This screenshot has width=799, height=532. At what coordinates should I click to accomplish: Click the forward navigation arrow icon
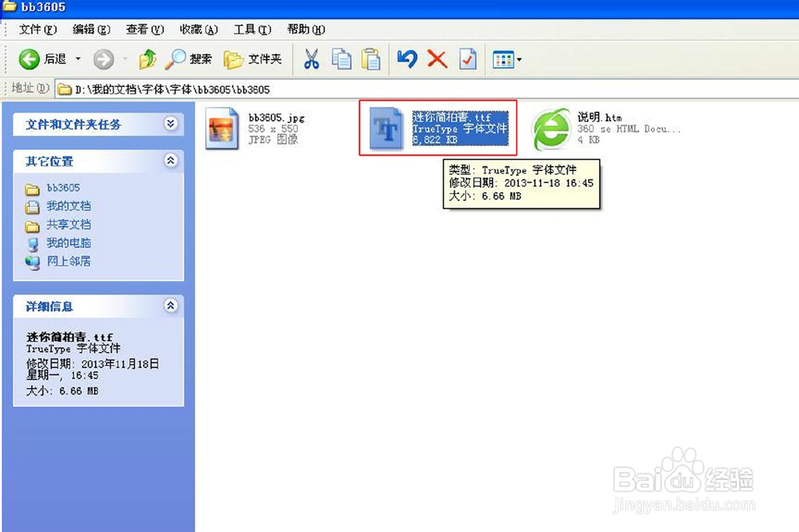103,58
